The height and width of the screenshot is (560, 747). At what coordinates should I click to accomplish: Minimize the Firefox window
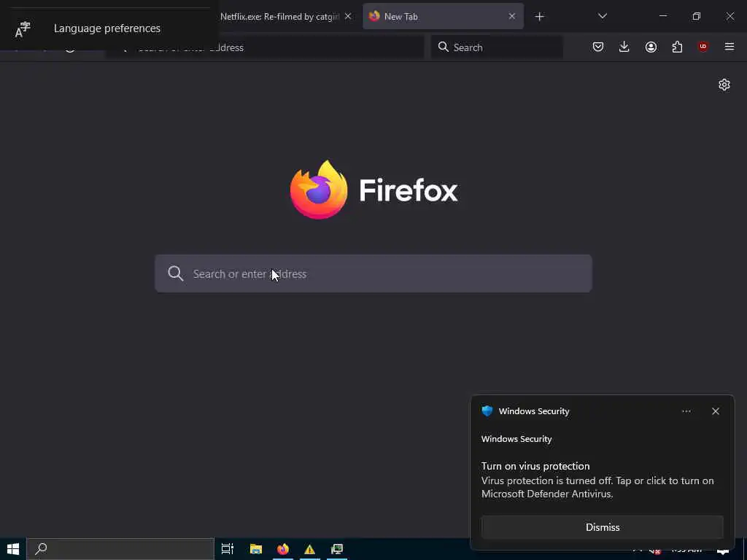coord(662,16)
